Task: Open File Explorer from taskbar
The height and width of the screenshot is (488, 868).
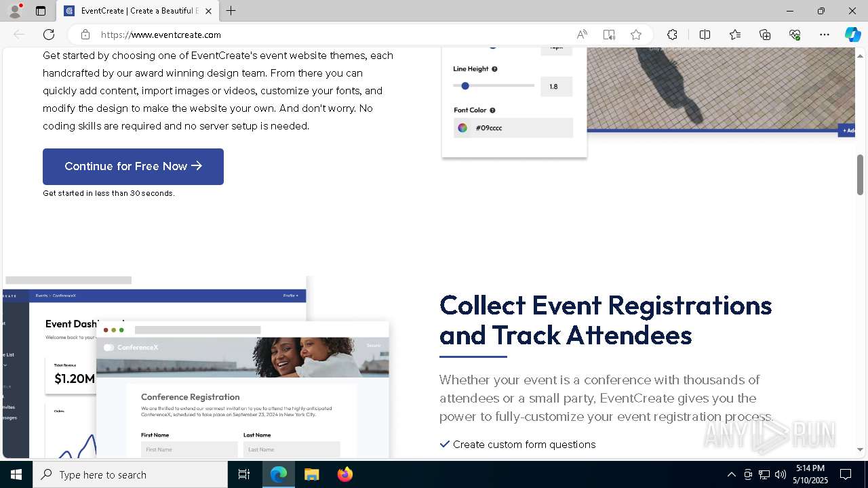Action: point(311,474)
